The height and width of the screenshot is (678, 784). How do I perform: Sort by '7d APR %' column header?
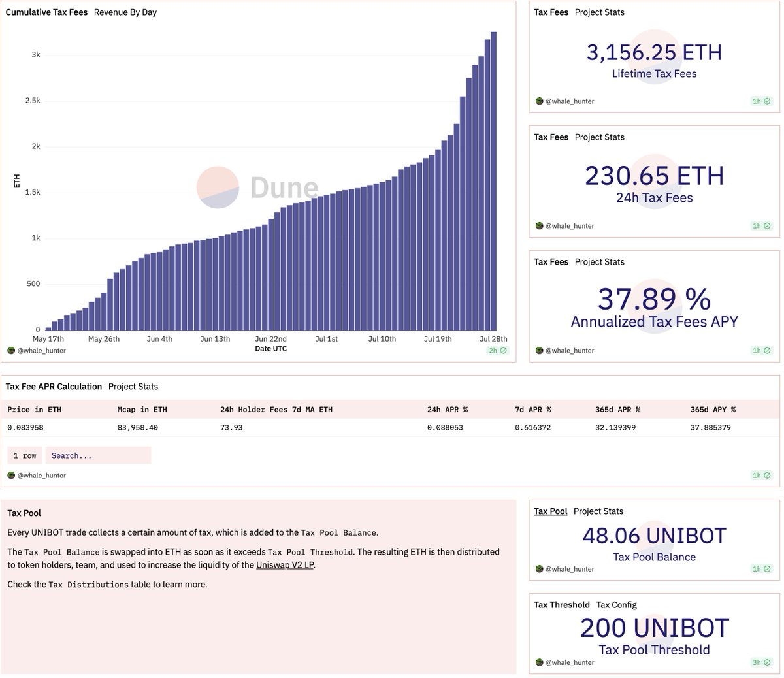pyautogui.click(x=533, y=410)
